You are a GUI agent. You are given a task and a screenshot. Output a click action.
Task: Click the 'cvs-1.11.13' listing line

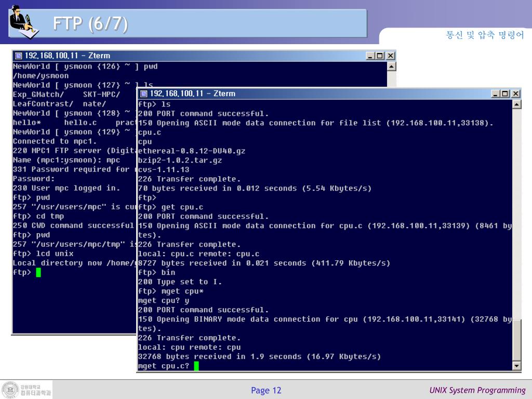[x=164, y=170]
